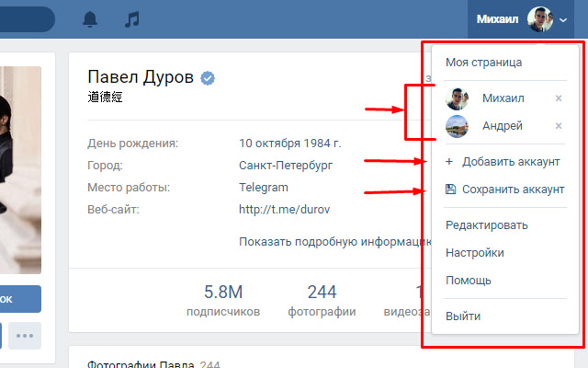Open the Telegram workplace link
The height and width of the screenshot is (368, 588).
coord(264,188)
